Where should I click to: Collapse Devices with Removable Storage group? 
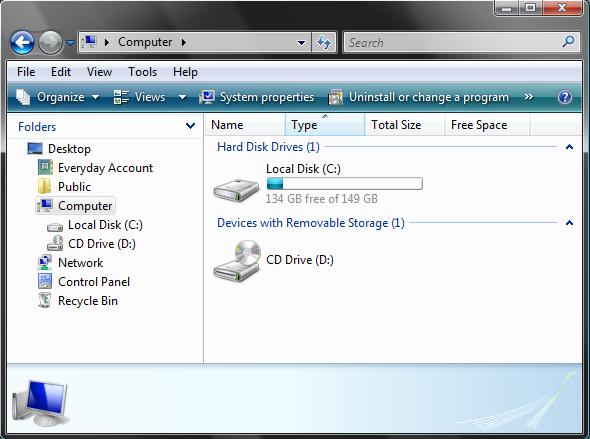[x=569, y=223]
